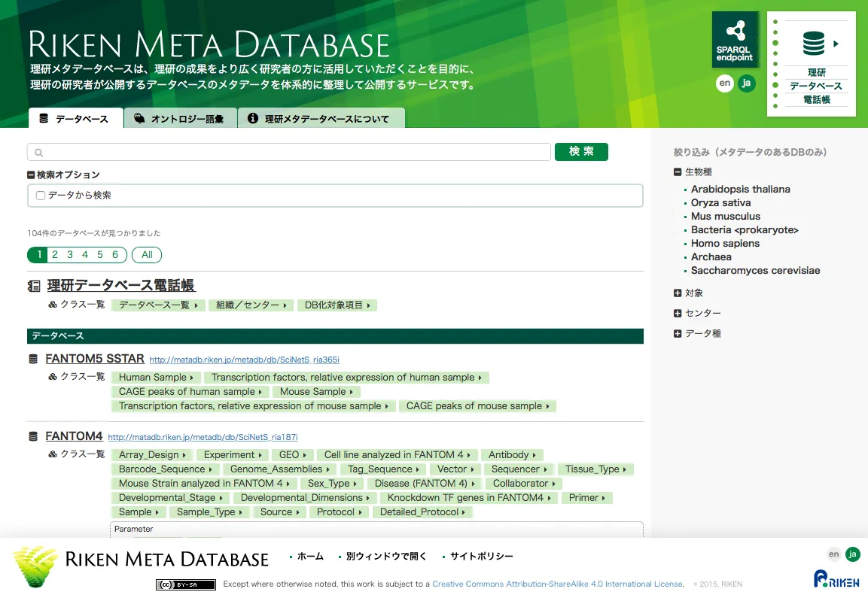Screen dimensions: 868x598
Task: Open the Antibody class tag
Action: point(512,455)
